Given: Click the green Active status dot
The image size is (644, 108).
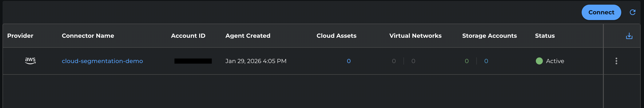Looking at the screenshot, I should (539, 61).
